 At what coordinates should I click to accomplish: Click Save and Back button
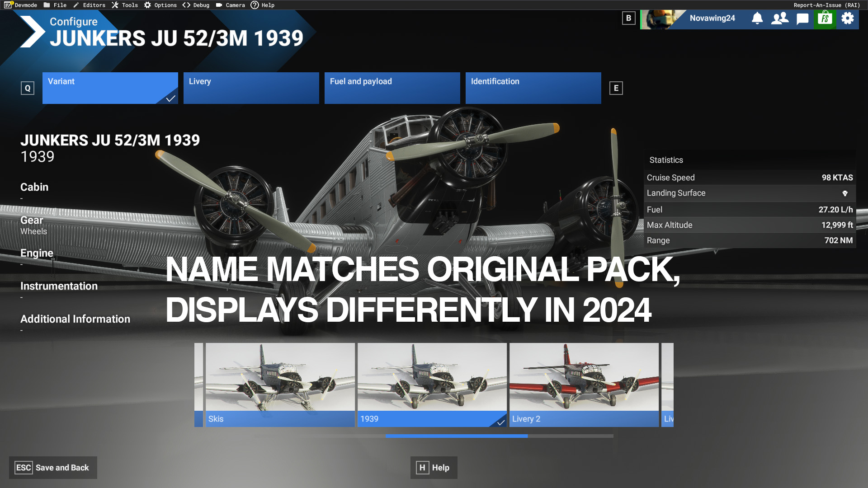coord(53,468)
